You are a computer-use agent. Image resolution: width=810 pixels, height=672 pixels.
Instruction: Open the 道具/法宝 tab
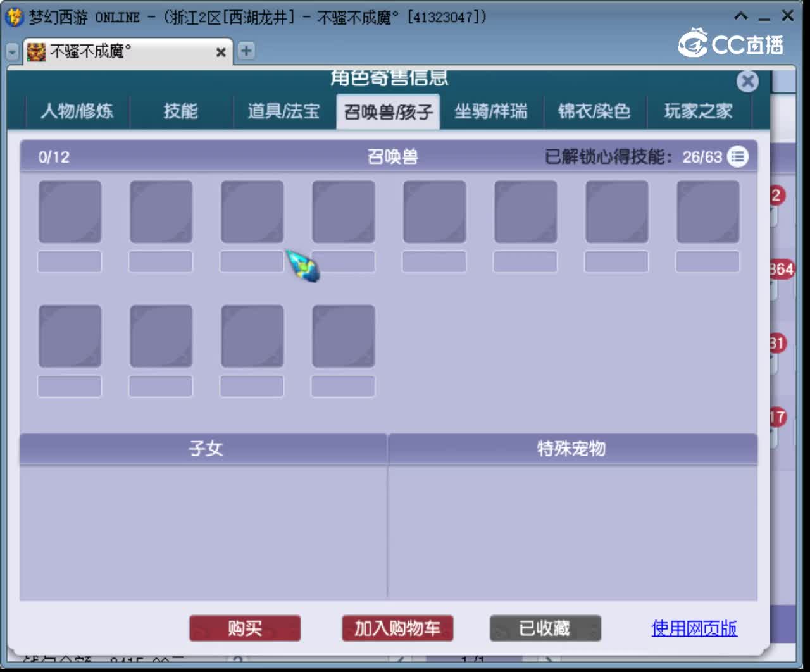[284, 112]
